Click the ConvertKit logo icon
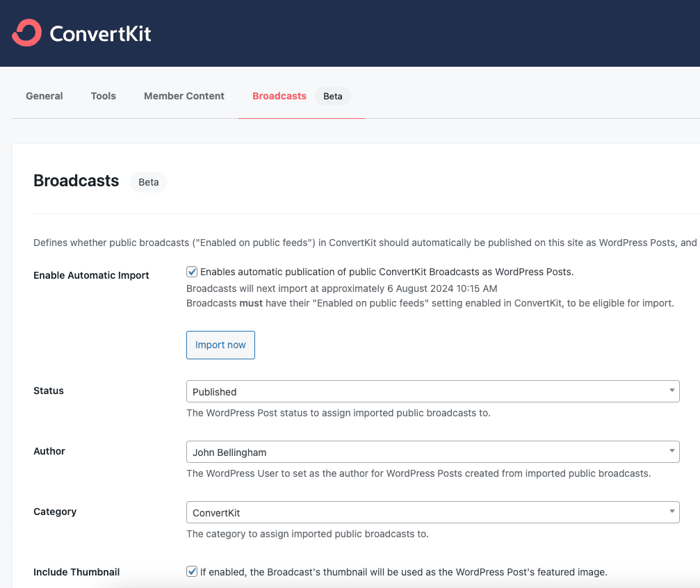700x588 pixels. coord(27,33)
